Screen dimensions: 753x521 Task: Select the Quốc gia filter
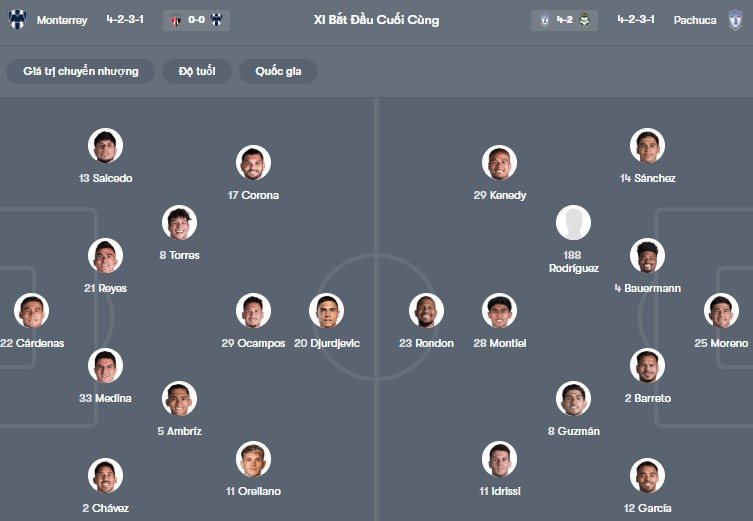(278, 71)
